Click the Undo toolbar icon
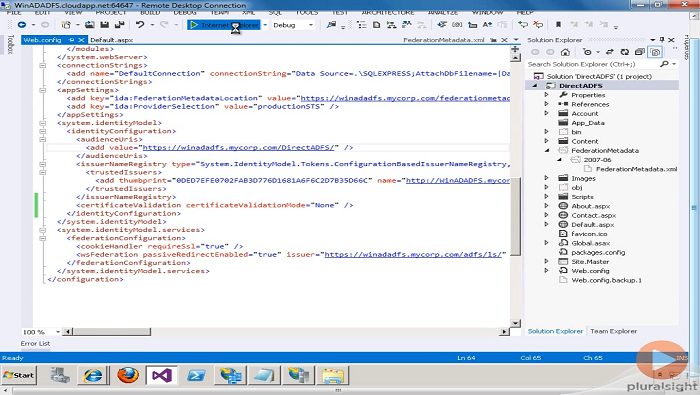Viewport: 700px width, 395px height. [140, 25]
